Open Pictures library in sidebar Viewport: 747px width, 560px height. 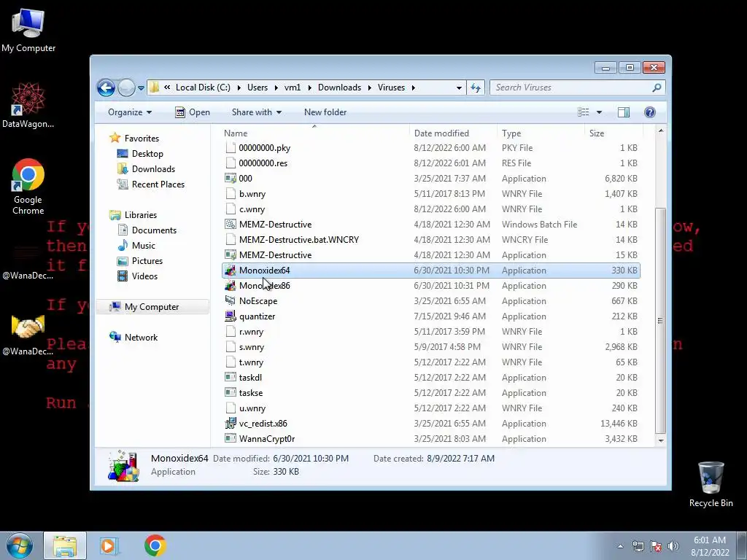pyautogui.click(x=147, y=261)
